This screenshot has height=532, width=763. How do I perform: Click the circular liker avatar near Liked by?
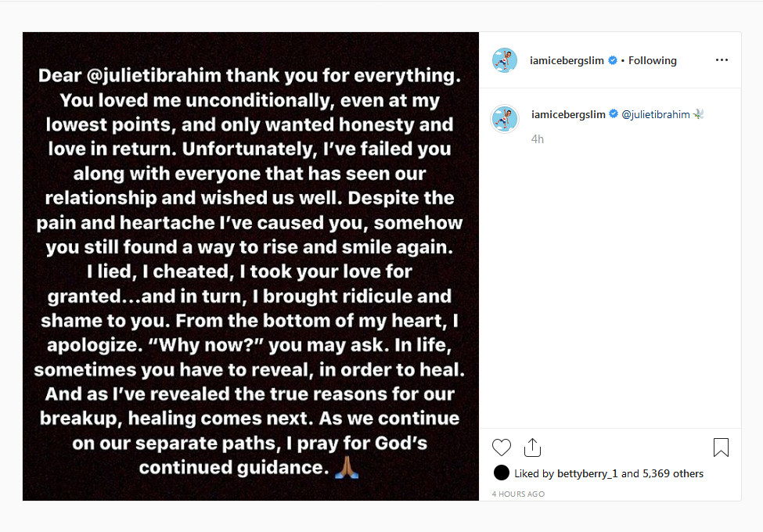coord(500,473)
